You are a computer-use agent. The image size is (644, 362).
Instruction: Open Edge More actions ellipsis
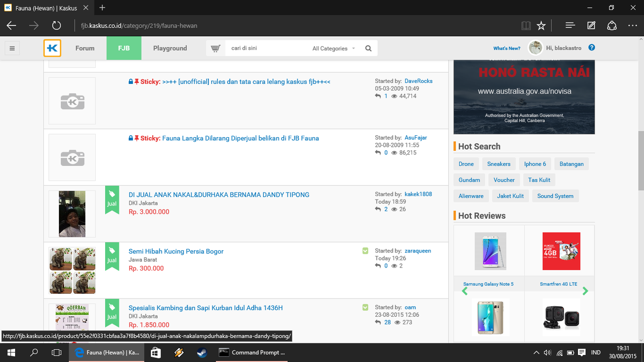point(633,26)
